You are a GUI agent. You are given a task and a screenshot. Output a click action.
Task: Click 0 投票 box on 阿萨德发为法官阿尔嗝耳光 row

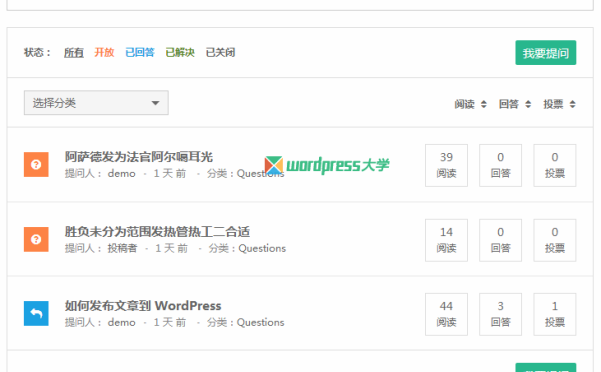click(x=555, y=166)
